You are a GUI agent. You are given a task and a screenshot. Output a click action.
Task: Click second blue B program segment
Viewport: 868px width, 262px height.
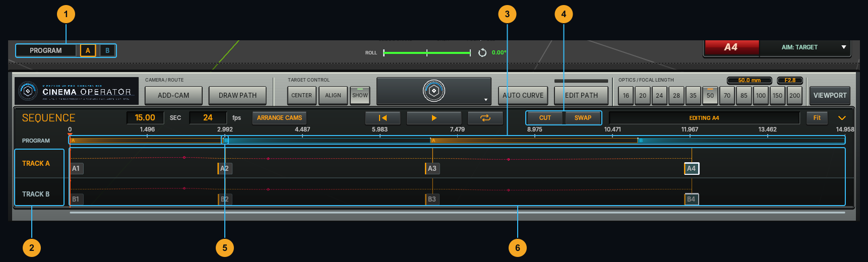[x=741, y=141]
